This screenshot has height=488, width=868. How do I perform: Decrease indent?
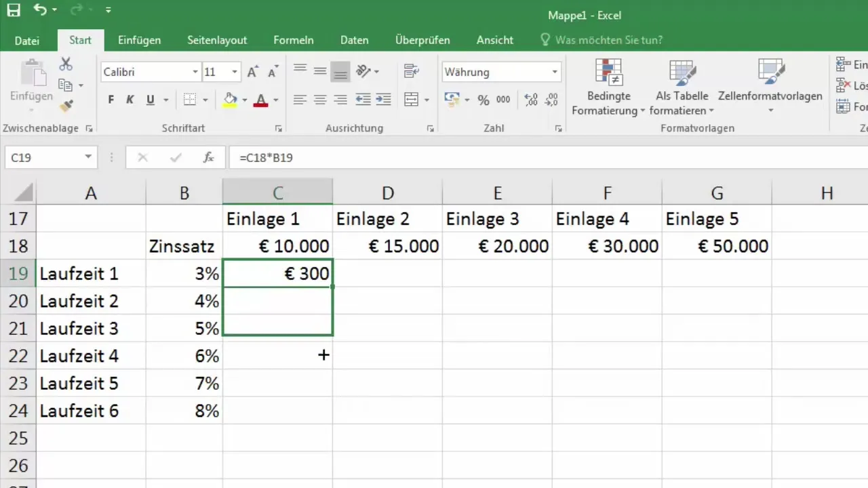(363, 100)
